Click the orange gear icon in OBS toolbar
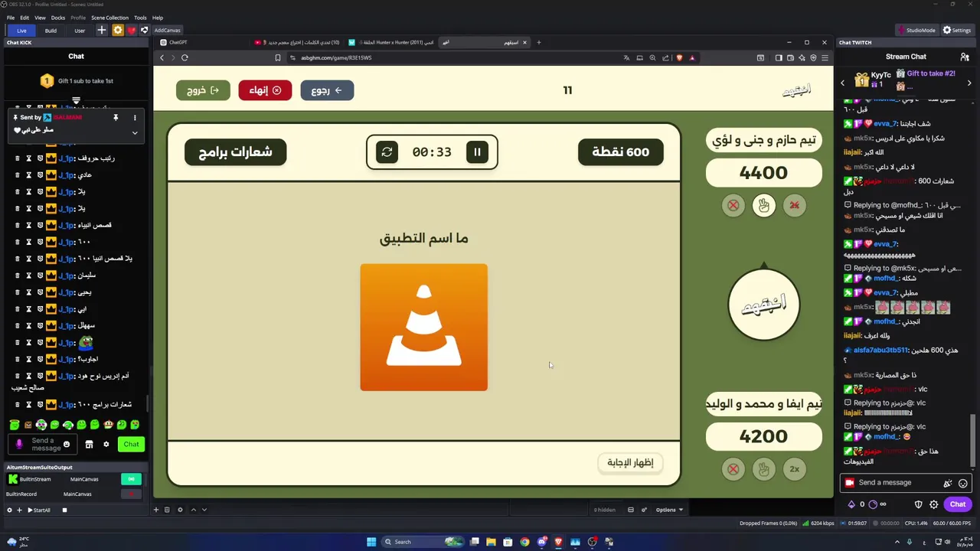This screenshot has width=980, height=551. click(x=117, y=31)
